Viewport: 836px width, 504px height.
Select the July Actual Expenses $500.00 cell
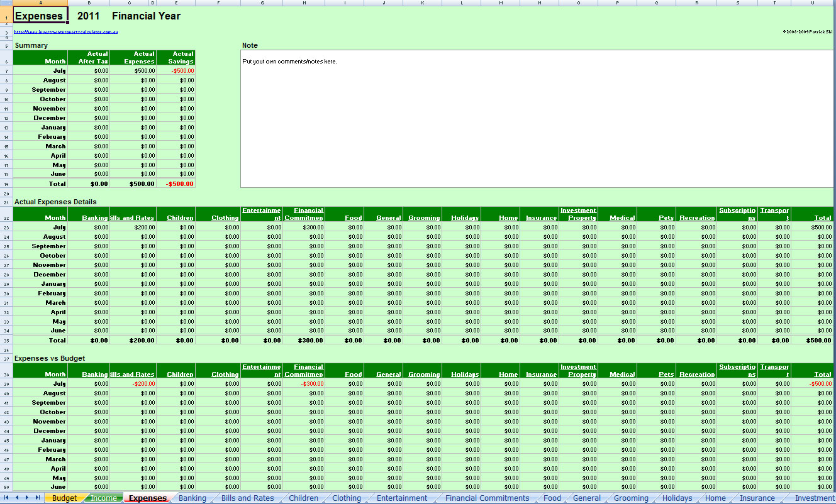pyautogui.click(x=133, y=71)
